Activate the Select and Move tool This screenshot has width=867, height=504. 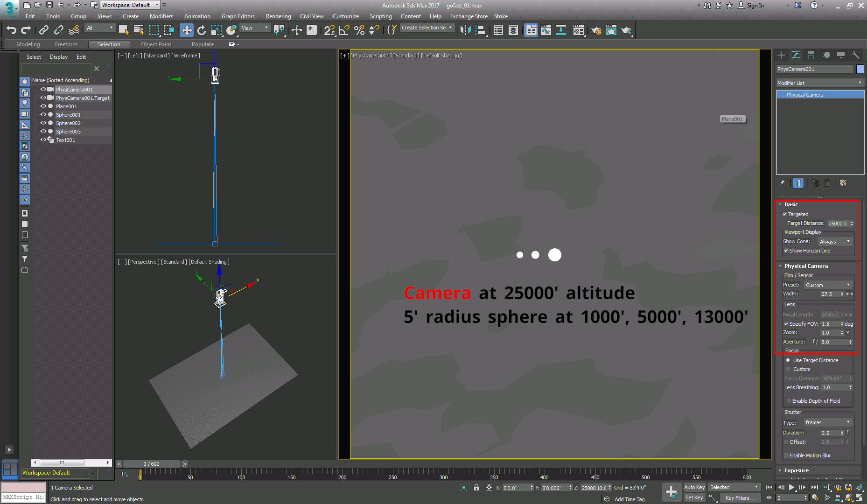pos(187,30)
